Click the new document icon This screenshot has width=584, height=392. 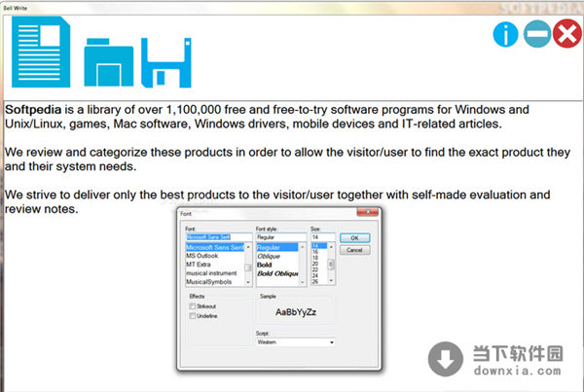point(41,52)
